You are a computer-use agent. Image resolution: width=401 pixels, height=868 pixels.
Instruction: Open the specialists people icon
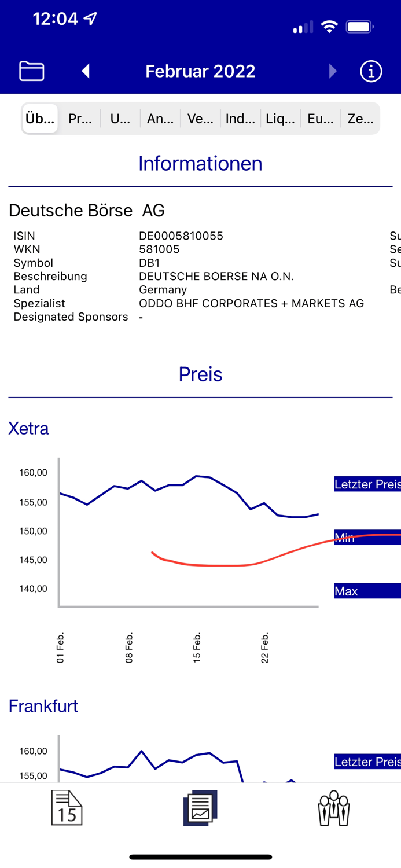point(334,808)
